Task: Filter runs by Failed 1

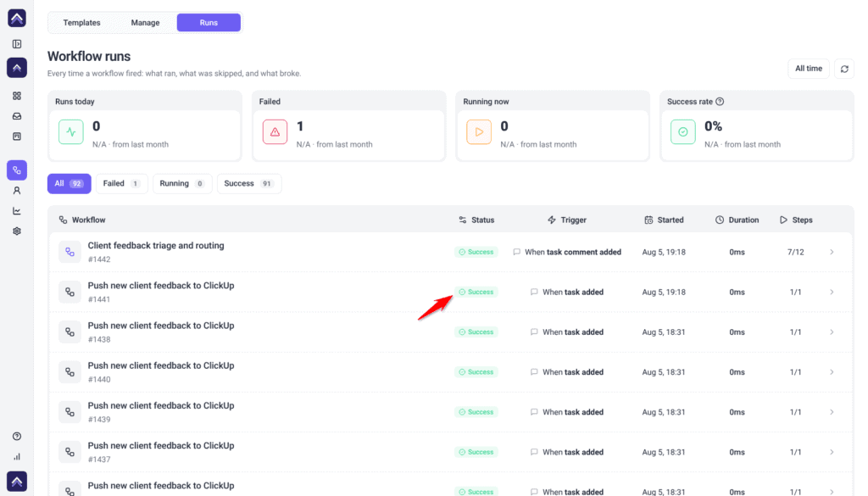Action: coord(122,184)
